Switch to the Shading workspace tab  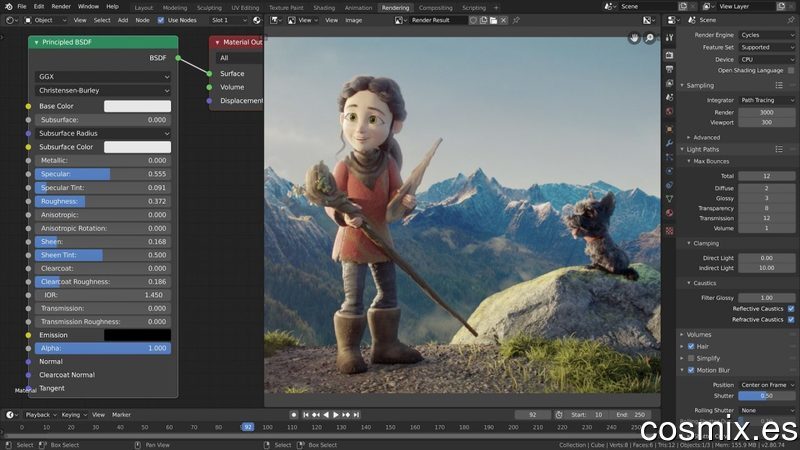click(x=324, y=8)
